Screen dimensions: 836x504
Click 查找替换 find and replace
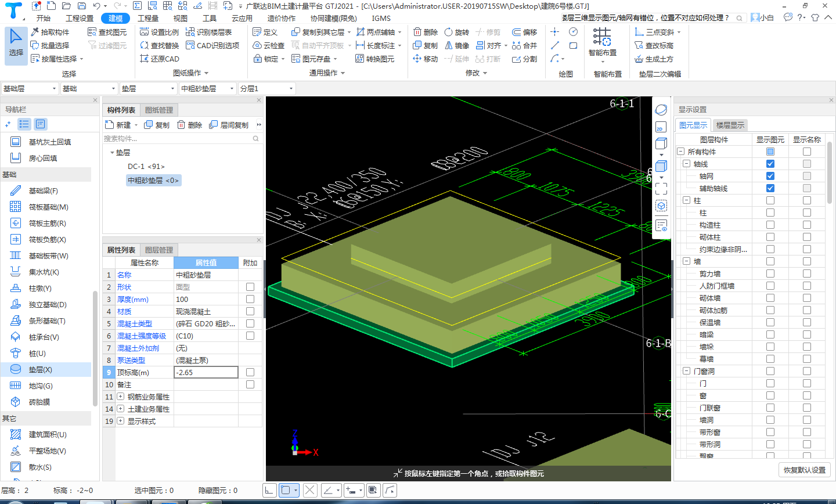coord(160,45)
